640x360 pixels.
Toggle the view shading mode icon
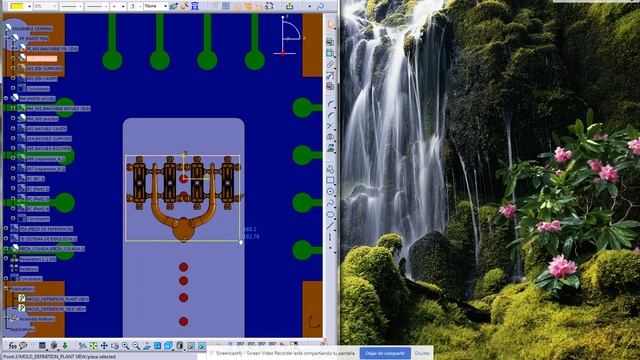[180, 346]
